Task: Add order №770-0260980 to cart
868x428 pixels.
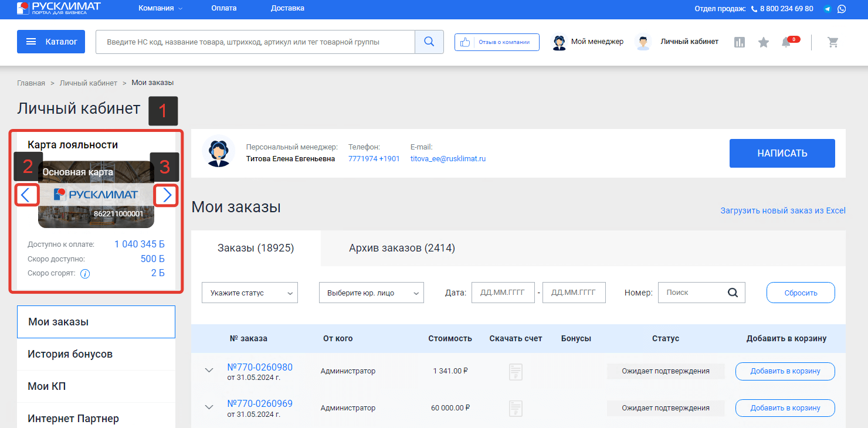Action: click(785, 371)
